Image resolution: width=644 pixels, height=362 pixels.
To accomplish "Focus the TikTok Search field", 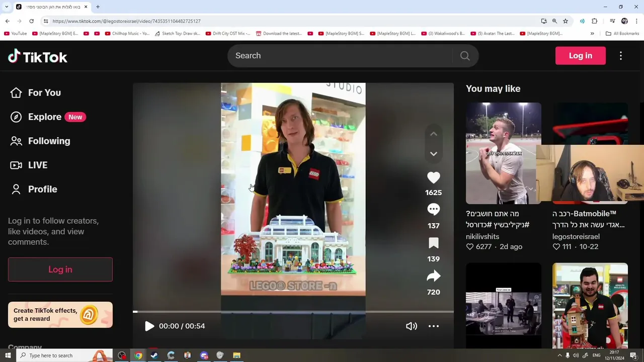I will coord(340,56).
